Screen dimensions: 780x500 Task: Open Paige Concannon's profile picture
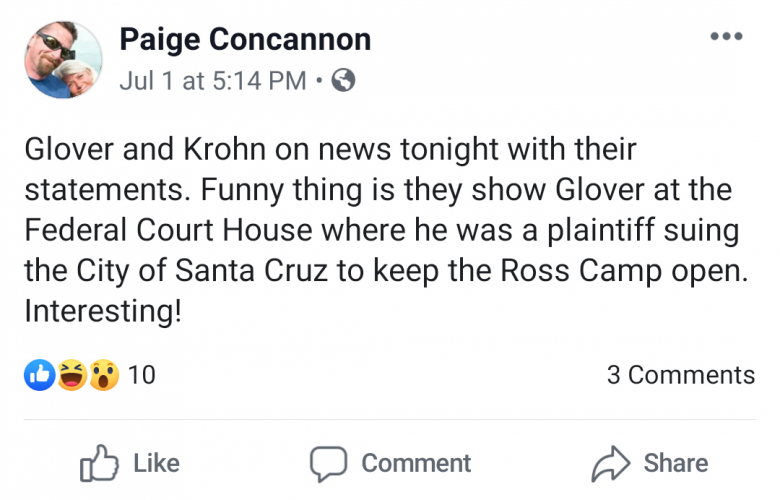point(61,60)
